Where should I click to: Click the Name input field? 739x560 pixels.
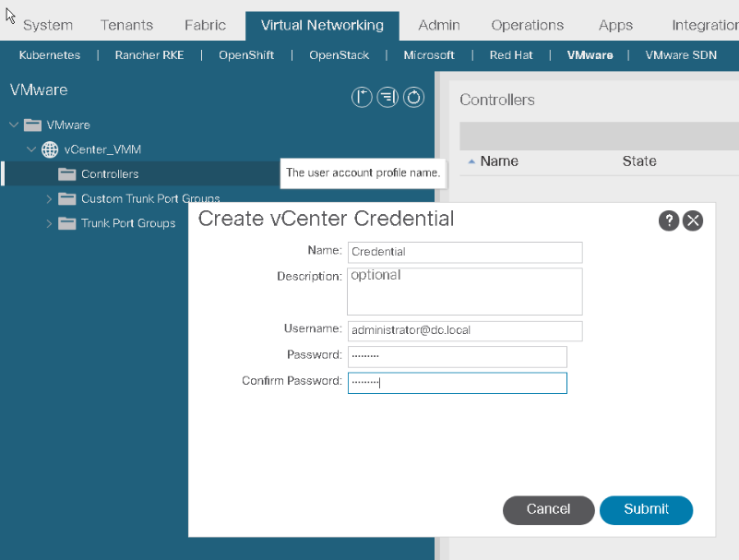tap(465, 252)
